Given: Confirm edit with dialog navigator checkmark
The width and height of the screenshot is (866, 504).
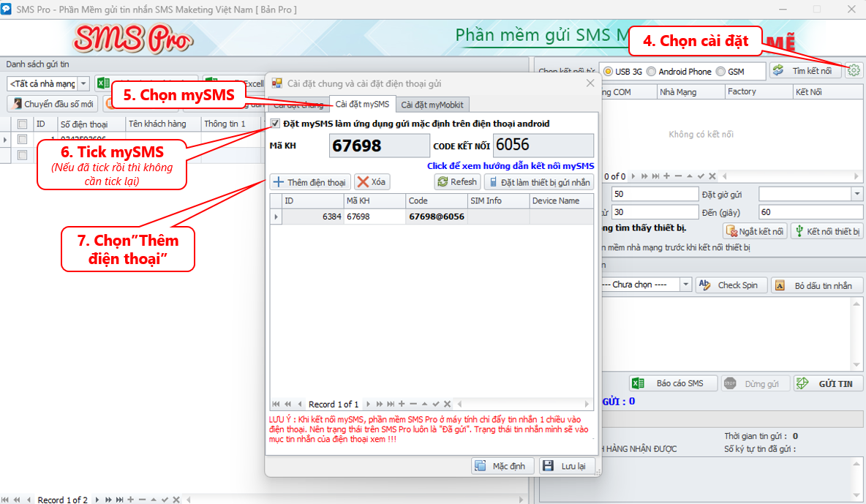Looking at the screenshot, I should tap(436, 404).
